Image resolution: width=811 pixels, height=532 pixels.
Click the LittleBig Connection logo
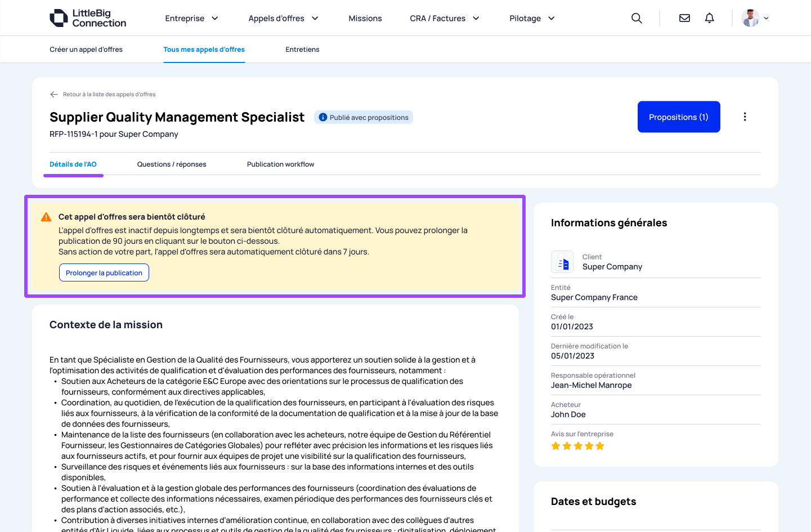(x=88, y=18)
